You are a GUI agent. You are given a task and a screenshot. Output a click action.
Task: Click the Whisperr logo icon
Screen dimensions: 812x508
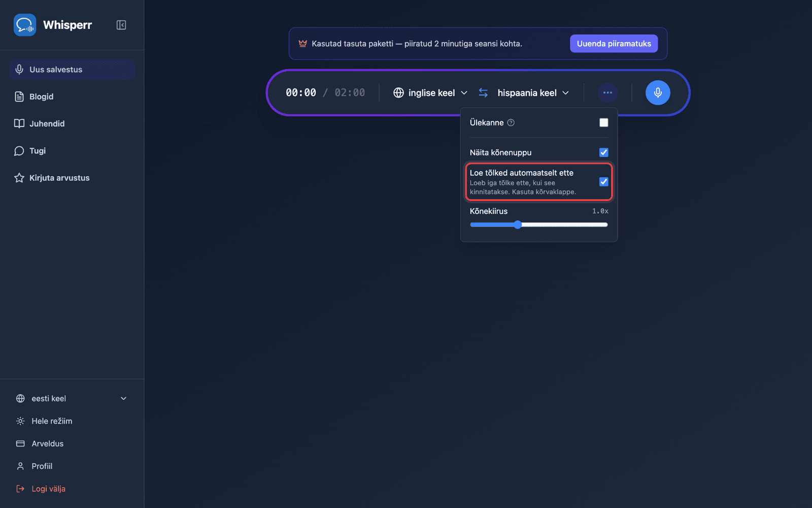25,25
